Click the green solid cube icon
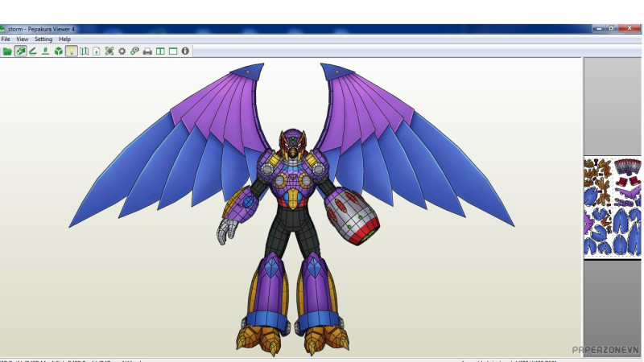The width and height of the screenshot is (644, 362). click(x=58, y=51)
